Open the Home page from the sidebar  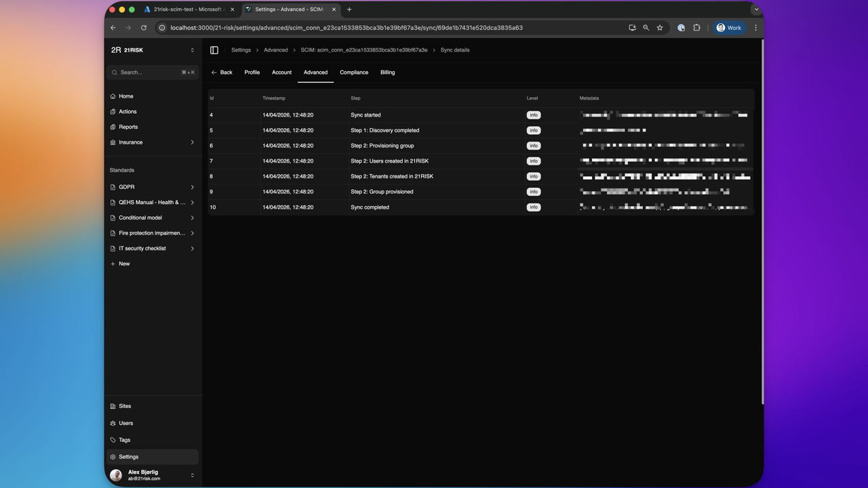coord(125,96)
